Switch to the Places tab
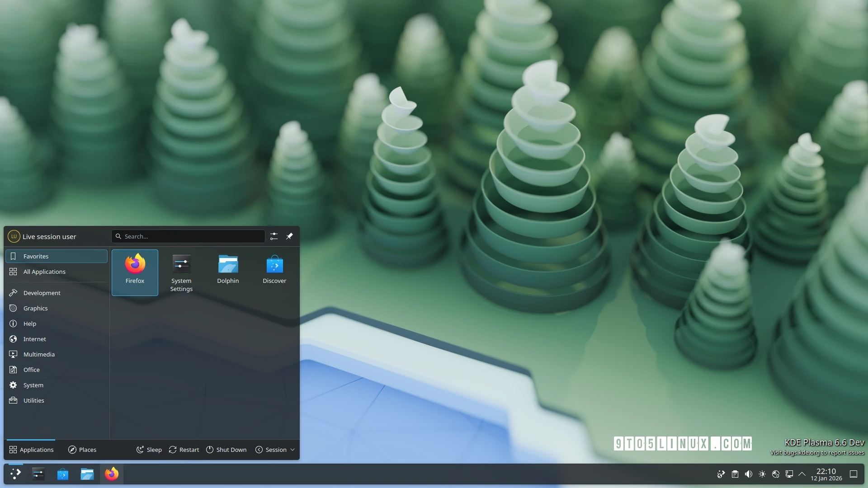This screenshot has width=868, height=488. [x=82, y=450]
